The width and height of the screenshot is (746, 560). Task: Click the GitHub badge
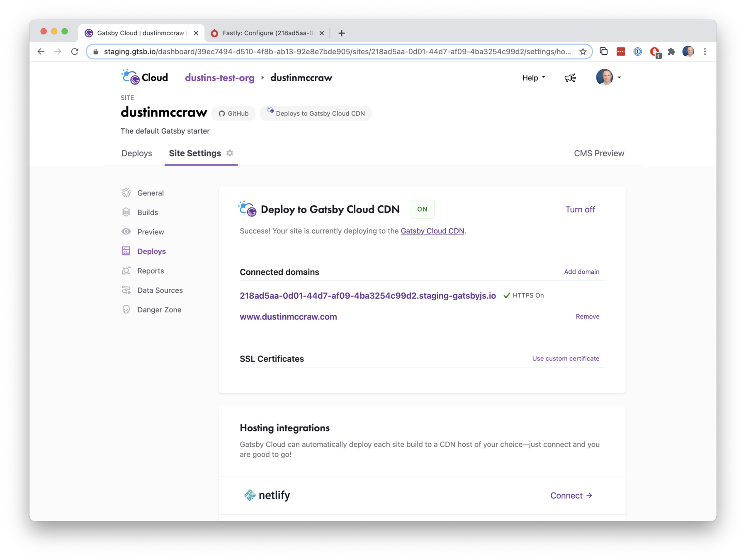[233, 113]
